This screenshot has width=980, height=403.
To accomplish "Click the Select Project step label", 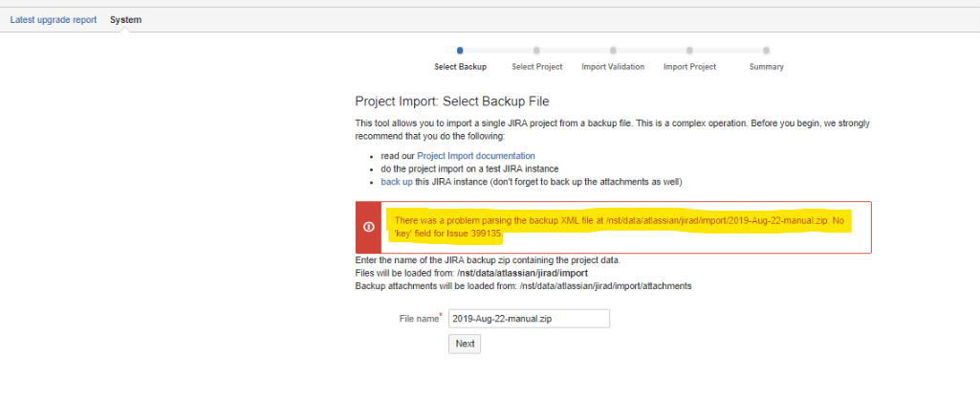I will click(537, 66).
